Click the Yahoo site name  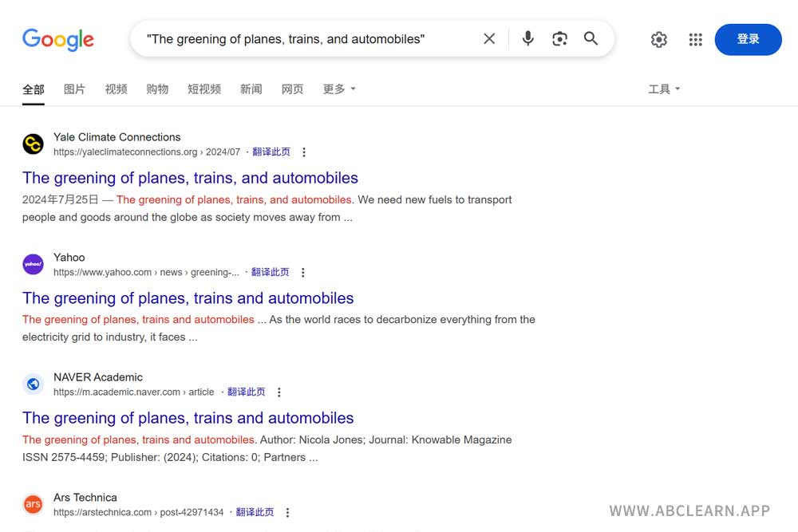(69, 258)
